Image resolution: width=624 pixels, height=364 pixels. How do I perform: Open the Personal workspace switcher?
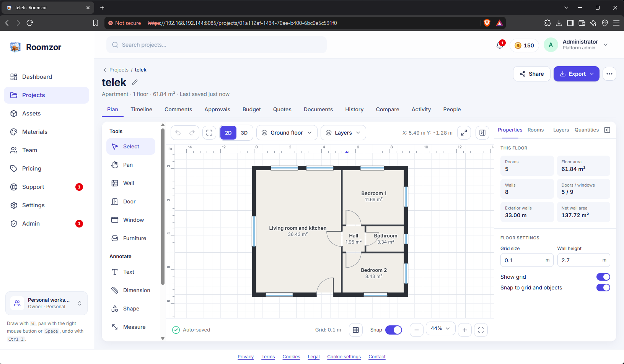click(x=47, y=303)
